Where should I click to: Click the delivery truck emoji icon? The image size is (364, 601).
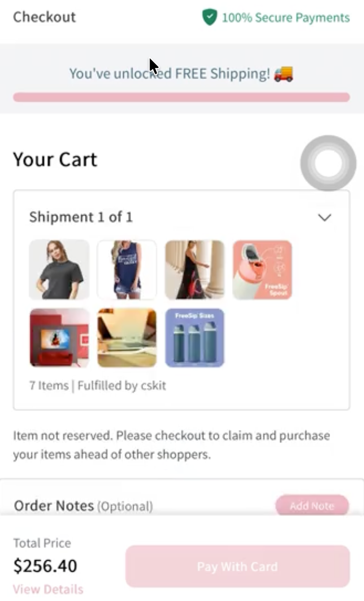[x=284, y=73]
